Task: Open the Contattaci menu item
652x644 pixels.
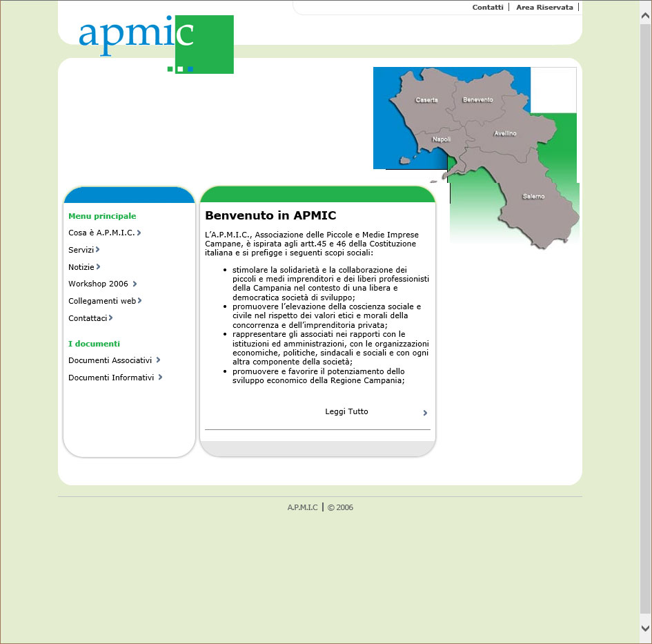Action: pyautogui.click(x=88, y=318)
